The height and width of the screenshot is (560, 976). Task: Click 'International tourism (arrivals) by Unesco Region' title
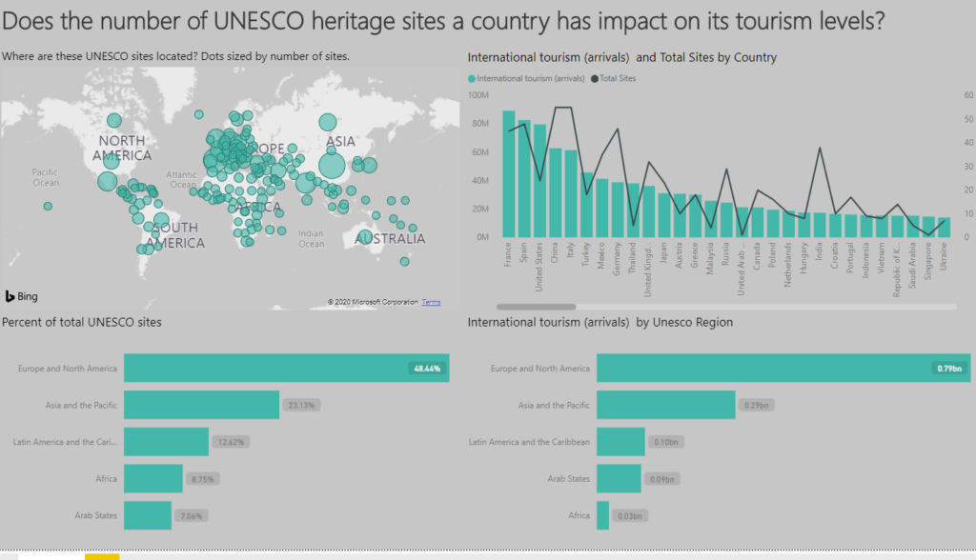click(600, 322)
